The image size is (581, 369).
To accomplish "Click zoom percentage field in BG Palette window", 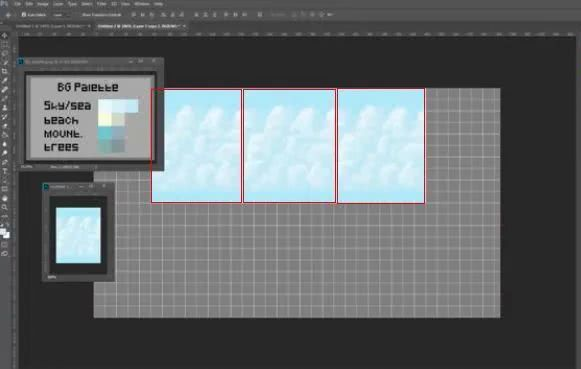I will (x=27, y=167).
